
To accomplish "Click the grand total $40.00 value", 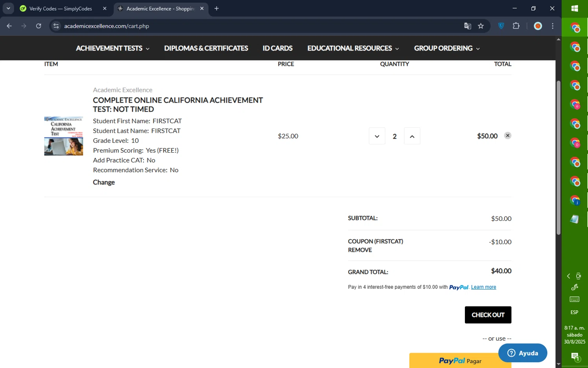I will (501, 271).
